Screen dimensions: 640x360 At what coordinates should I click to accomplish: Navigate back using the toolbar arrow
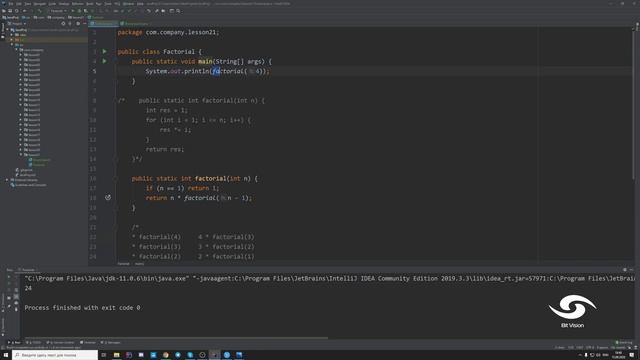click(x=25, y=11)
